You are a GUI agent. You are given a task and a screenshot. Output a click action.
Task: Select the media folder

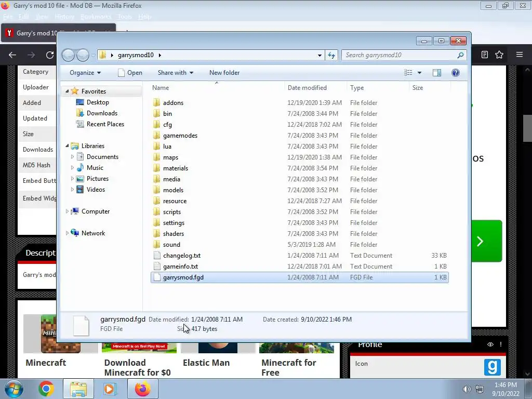tap(171, 179)
